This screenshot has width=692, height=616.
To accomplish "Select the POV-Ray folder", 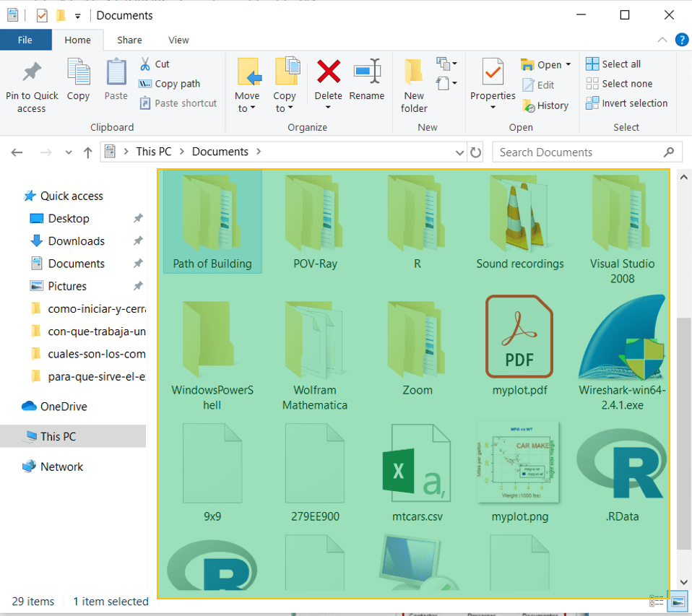I will tap(315, 222).
